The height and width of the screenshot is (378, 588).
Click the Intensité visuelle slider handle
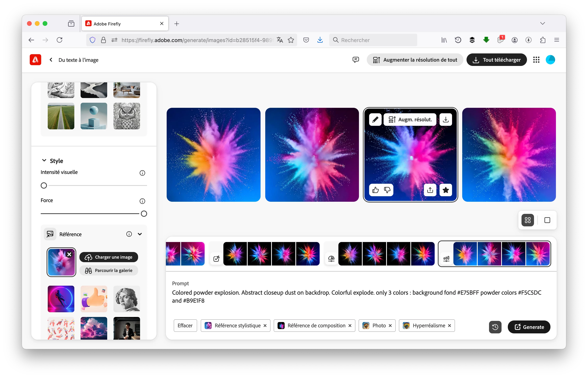pos(44,185)
